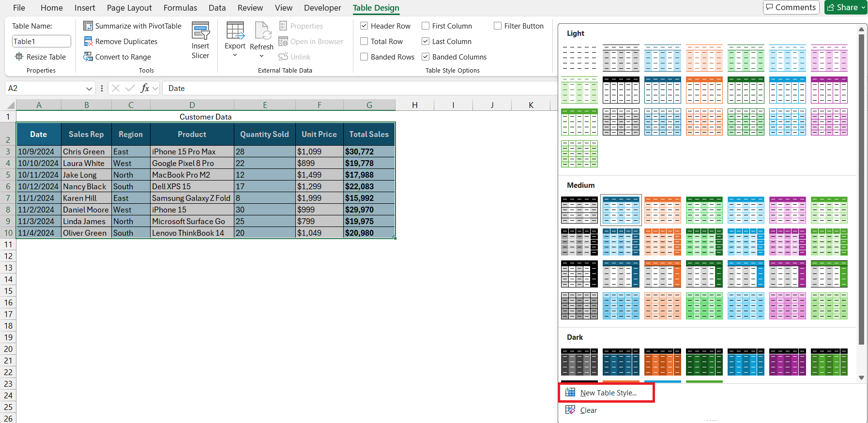Expand the Export dropdown arrow

235,55
